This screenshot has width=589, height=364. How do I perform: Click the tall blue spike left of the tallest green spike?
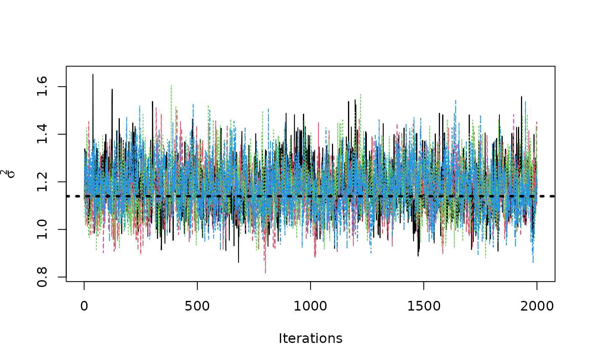click(140, 106)
